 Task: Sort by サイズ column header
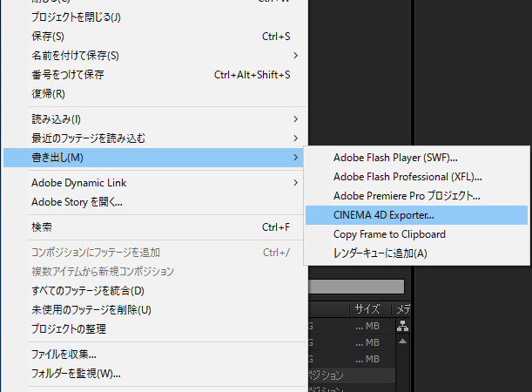pos(367,309)
